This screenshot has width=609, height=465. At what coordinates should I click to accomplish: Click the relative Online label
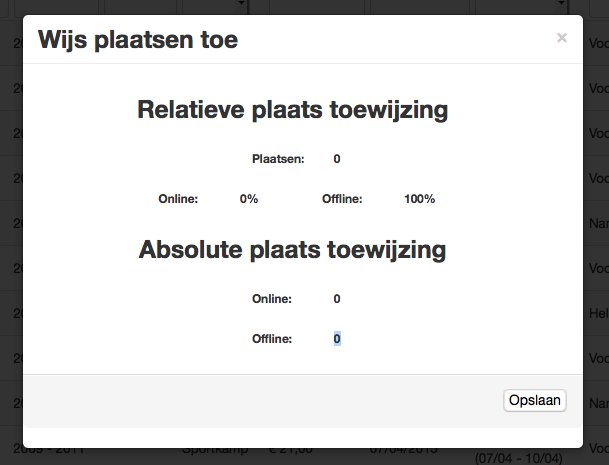178,199
